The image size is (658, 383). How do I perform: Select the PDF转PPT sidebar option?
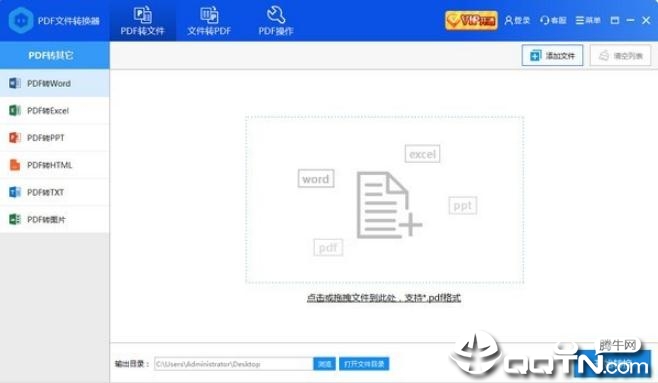[55, 138]
